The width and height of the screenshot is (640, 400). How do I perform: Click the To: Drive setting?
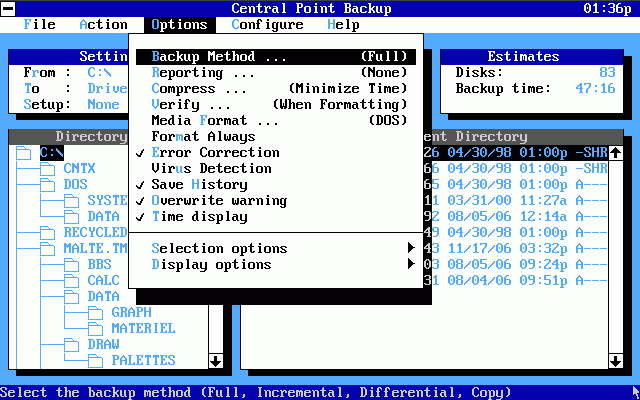(x=76, y=89)
